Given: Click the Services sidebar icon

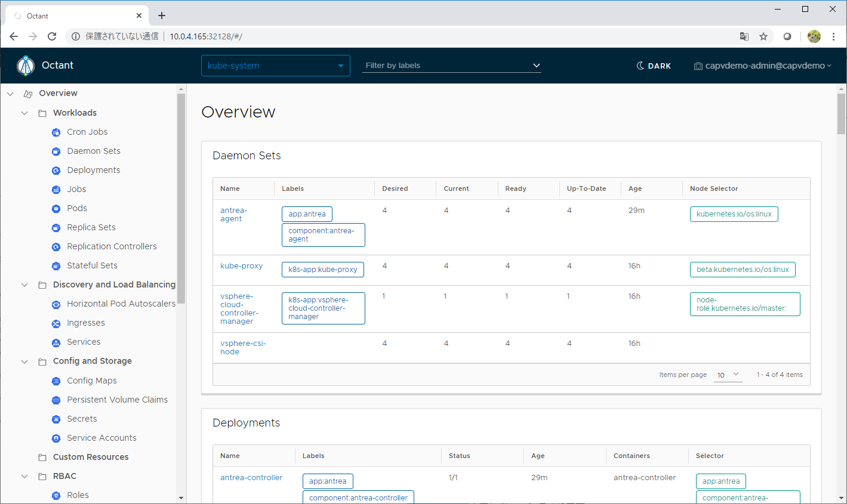Looking at the screenshot, I should coord(56,342).
